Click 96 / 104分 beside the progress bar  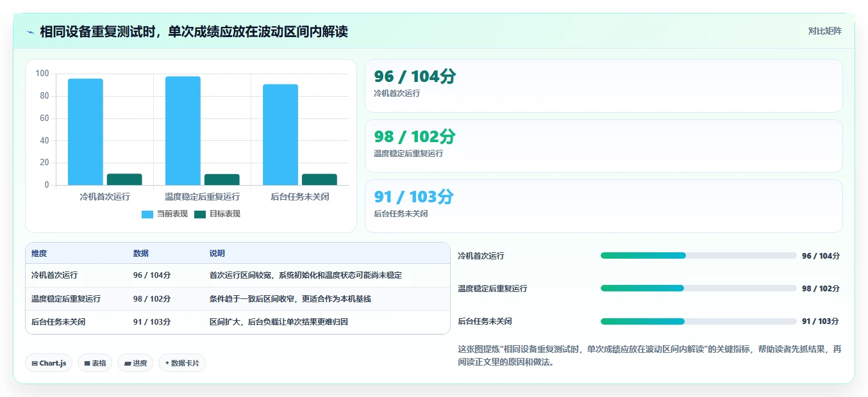(x=821, y=256)
